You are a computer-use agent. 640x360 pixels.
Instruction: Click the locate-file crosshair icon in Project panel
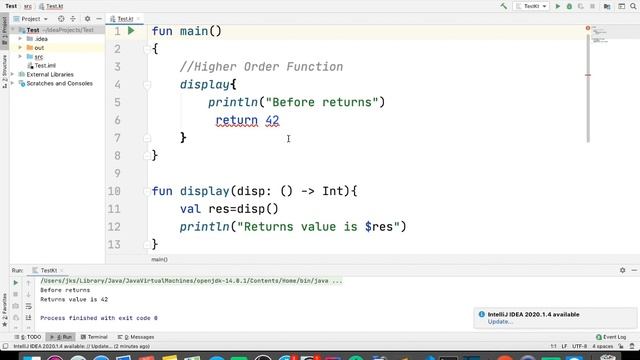pos(61,19)
